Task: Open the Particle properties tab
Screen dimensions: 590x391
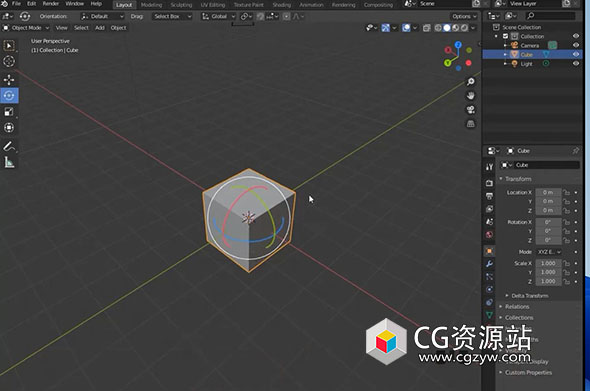Action: point(489,277)
